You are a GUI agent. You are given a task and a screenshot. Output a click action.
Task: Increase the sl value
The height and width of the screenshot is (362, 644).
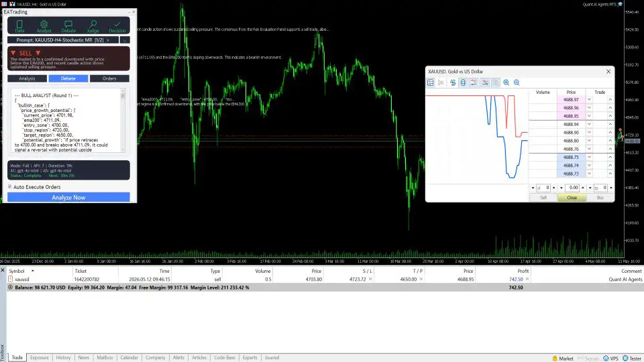pyautogui.click(x=553, y=188)
